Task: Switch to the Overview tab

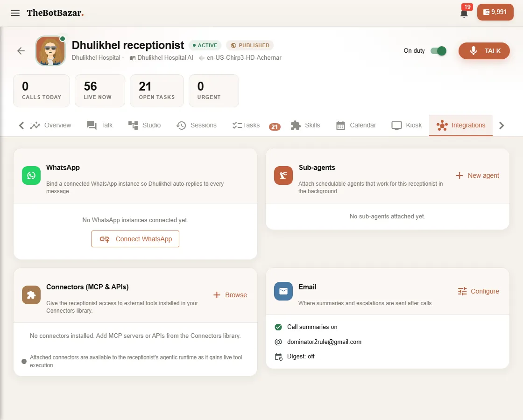Action: pyautogui.click(x=50, y=126)
